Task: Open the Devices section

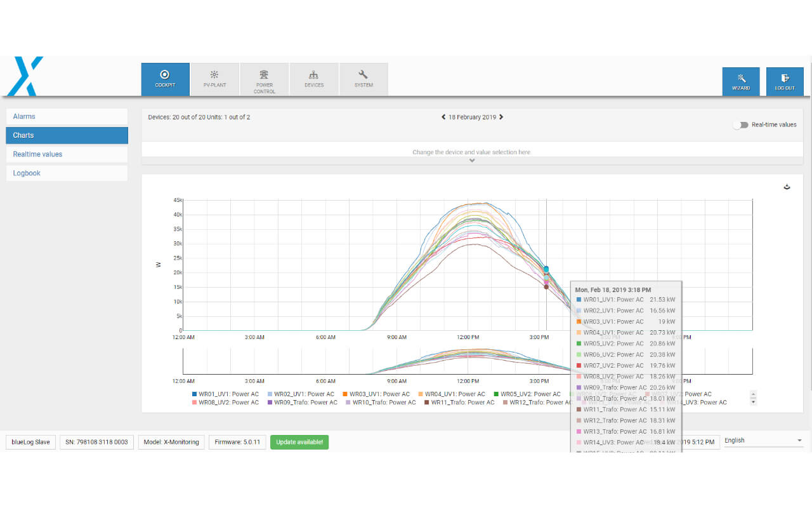Action: [x=314, y=79]
